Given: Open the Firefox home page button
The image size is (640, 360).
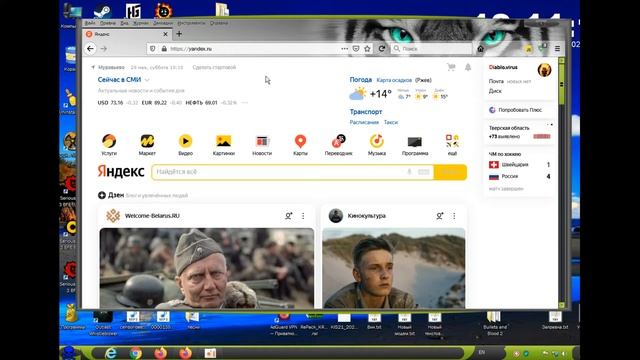Looking at the screenshot, I should pos(480,49).
